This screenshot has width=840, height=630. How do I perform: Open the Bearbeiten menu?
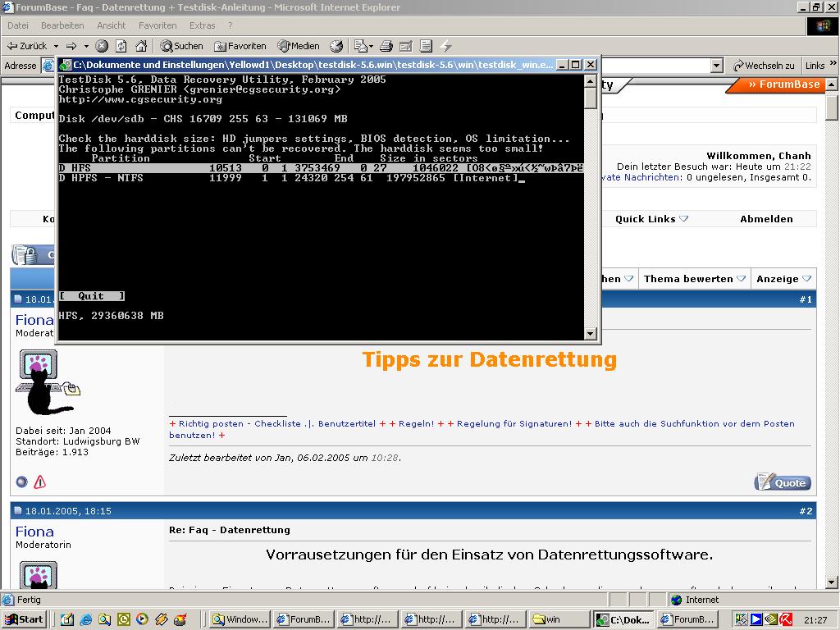(62, 25)
